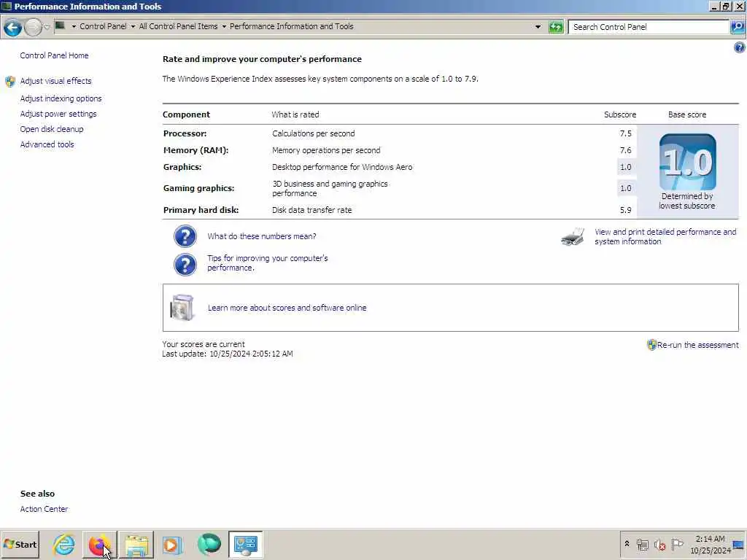Click question icon beside What do these numbers mean

coord(185,236)
